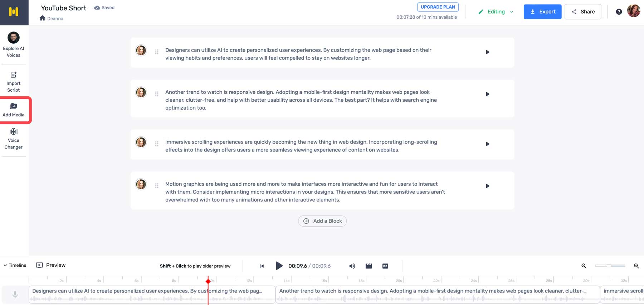This screenshot has width=644, height=305.
Task: Open Explore AI Voices panel
Action: [14, 44]
